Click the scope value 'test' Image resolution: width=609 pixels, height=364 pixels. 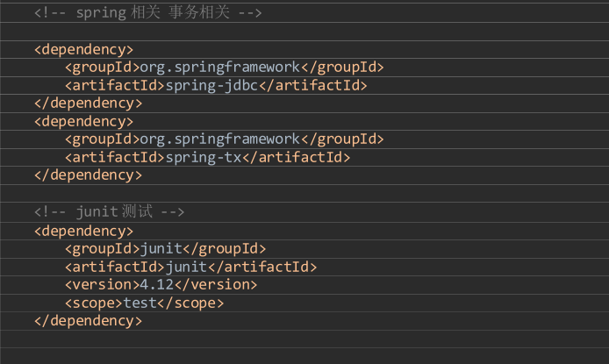(x=140, y=303)
